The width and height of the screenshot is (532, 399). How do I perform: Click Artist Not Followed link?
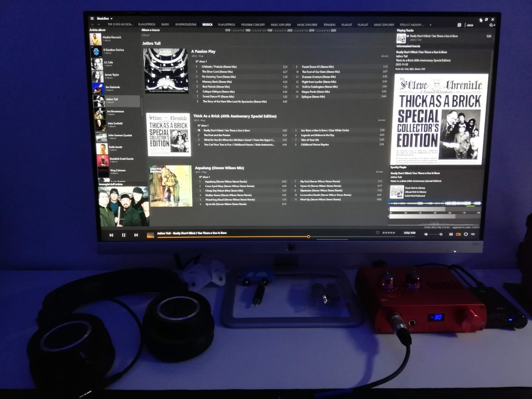[415, 196]
